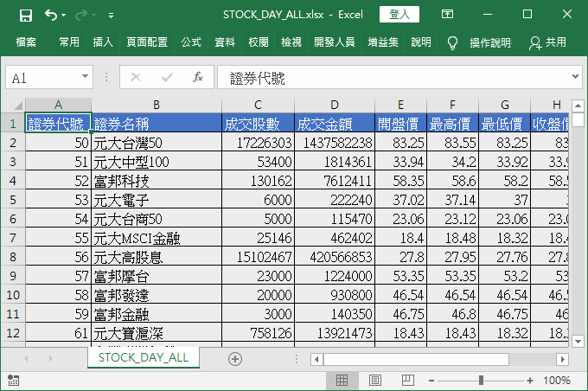Click the Select All corner triangle
Screen dimensions: 588x391
[x=17, y=105]
